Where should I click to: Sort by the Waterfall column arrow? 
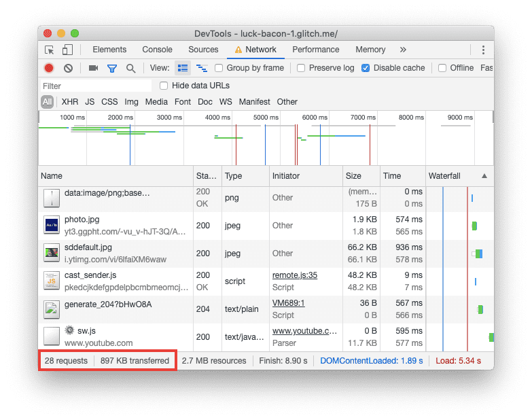pyautogui.click(x=484, y=176)
